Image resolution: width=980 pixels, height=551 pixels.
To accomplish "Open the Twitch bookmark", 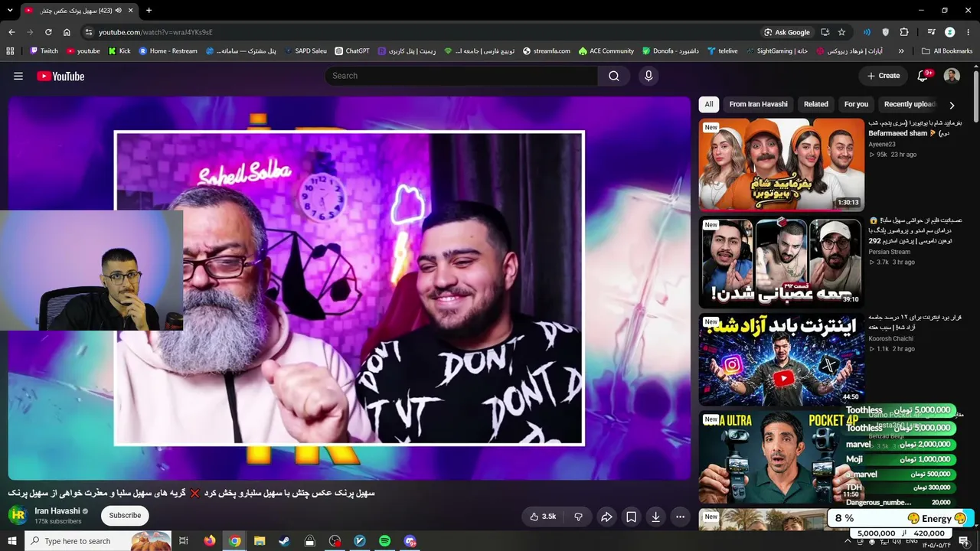I will [44, 51].
